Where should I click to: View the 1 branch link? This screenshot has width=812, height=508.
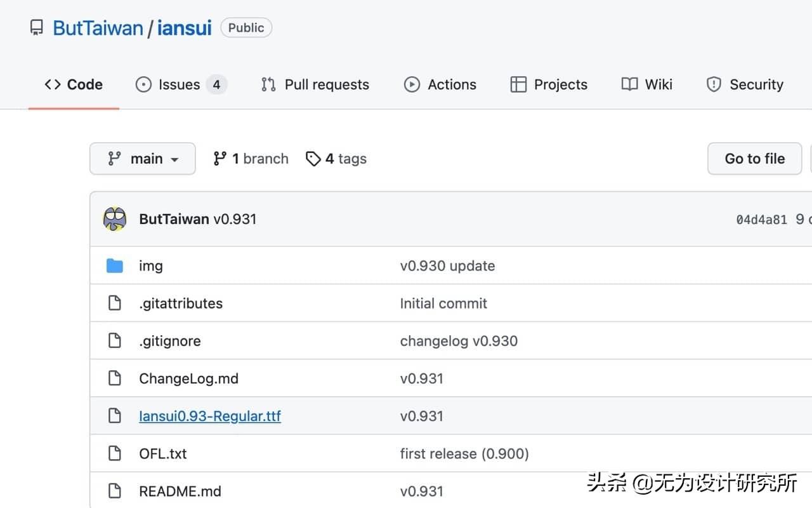(x=251, y=159)
